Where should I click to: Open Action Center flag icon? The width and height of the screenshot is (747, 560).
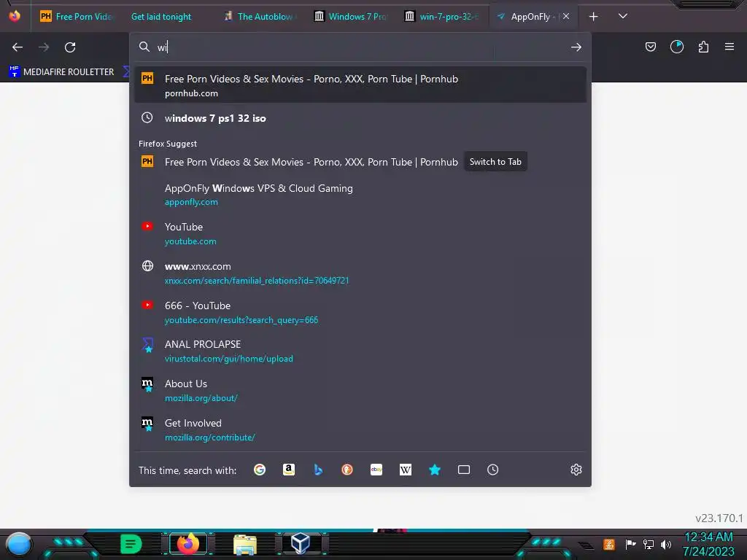(x=630, y=544)
